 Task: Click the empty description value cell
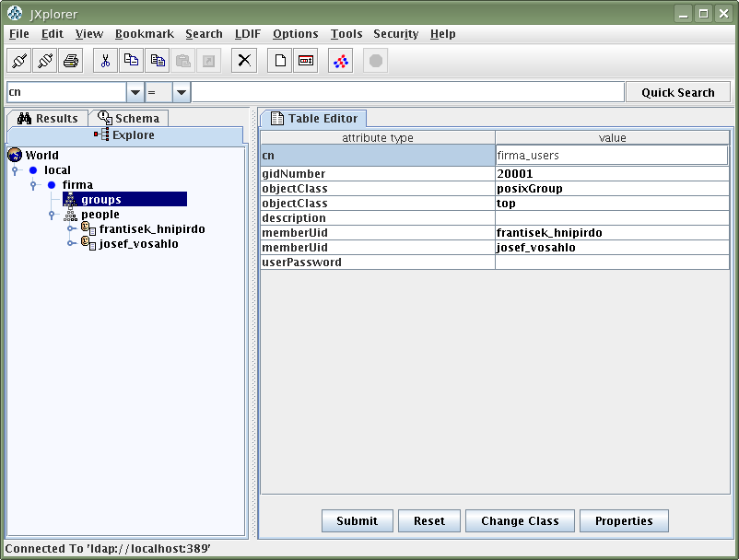(x=612, y=218)
